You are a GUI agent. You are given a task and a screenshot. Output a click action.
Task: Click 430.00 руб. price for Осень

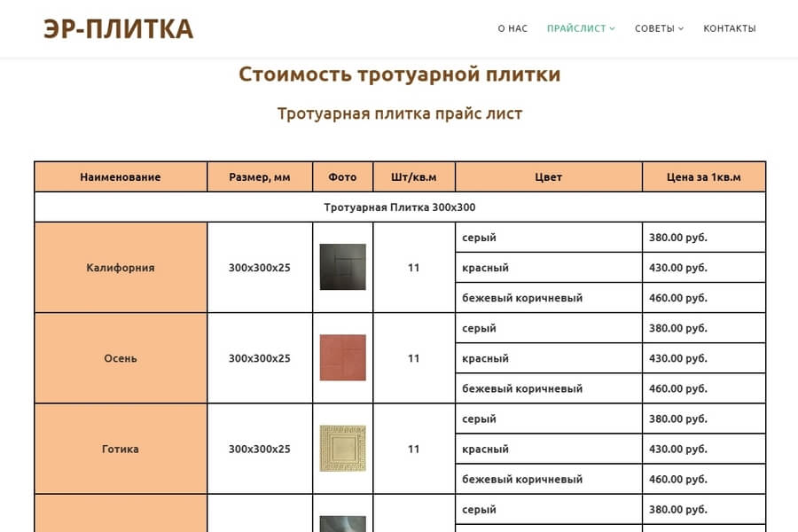(x=678, y=358)
